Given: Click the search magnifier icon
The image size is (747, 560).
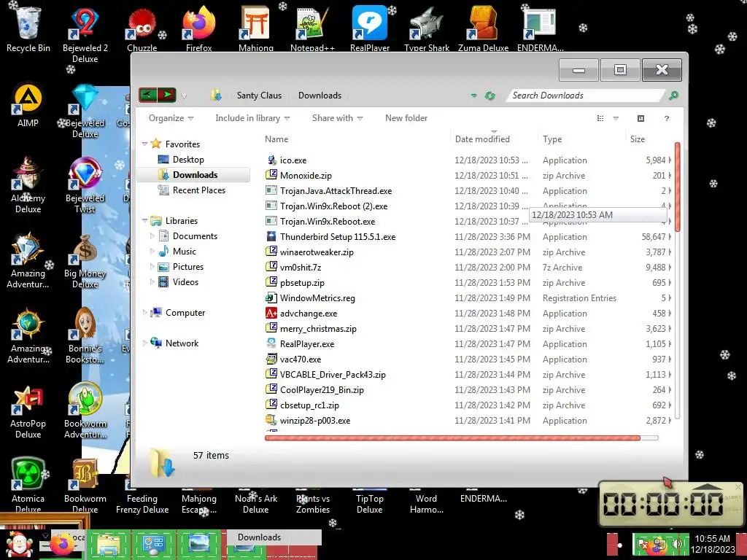Looking at the screenshot, I should tap(673, 96).
